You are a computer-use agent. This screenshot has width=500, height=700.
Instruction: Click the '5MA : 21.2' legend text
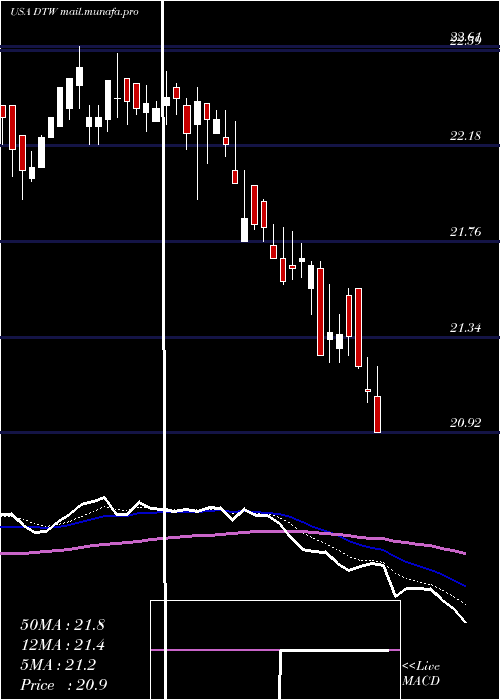58,665
